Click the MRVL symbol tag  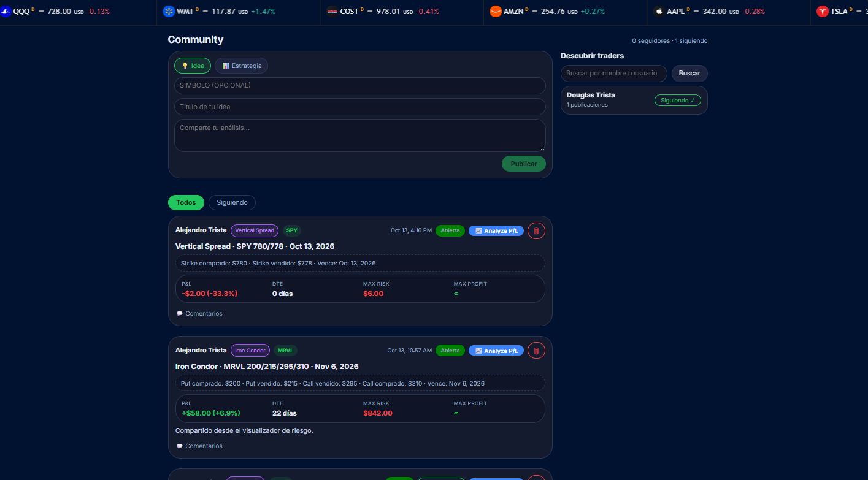click(x=285, y=351)
